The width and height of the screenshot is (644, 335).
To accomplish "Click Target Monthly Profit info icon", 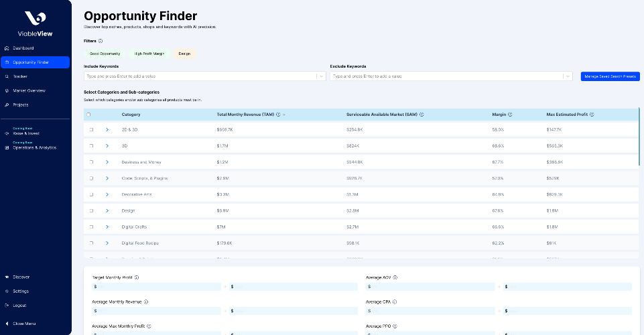I will (x=137, y=277).
